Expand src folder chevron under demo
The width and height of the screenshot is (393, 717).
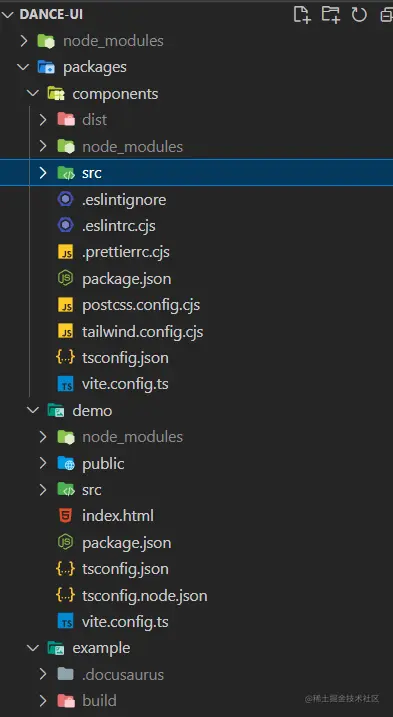[x=43, y=490]
